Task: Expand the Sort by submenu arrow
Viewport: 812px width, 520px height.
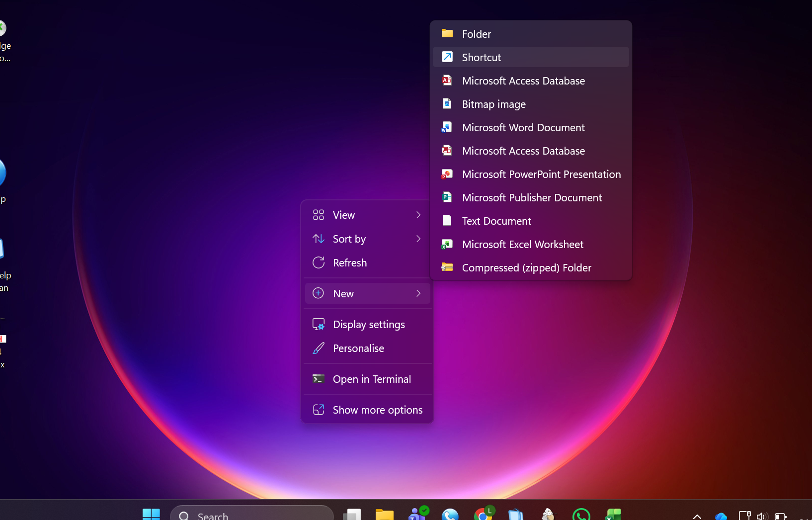Action: 418,239
